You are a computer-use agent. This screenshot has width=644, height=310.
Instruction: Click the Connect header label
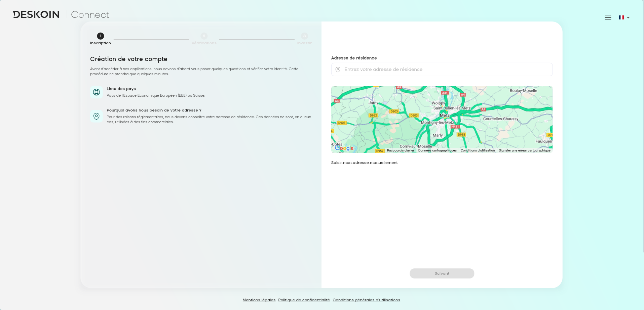click(89, 14)
